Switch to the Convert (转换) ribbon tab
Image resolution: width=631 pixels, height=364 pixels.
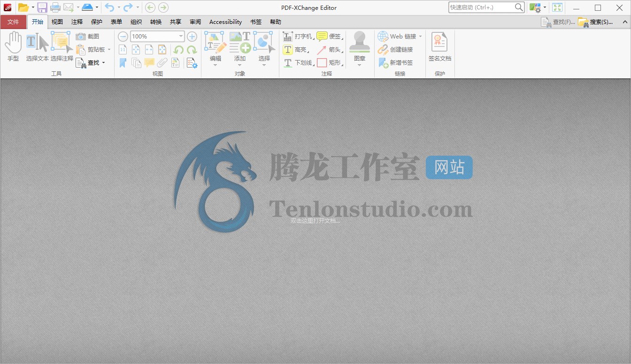[156, 22]
